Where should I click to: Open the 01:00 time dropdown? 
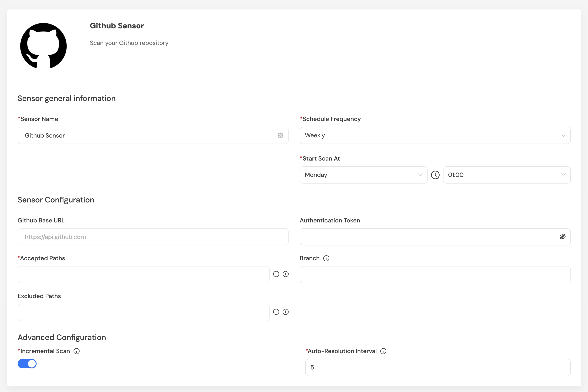pyautogui.click(x=506, y=175)
